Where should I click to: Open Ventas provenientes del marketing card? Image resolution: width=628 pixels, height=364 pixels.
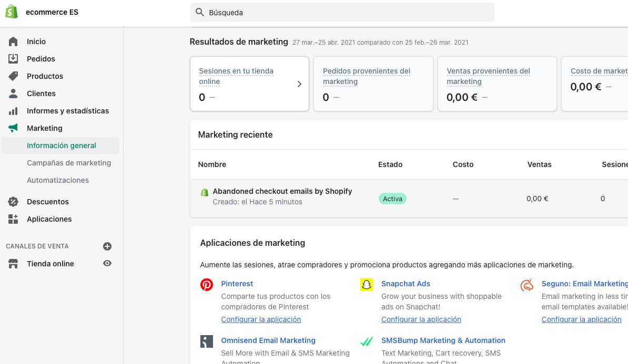(497, 84)
